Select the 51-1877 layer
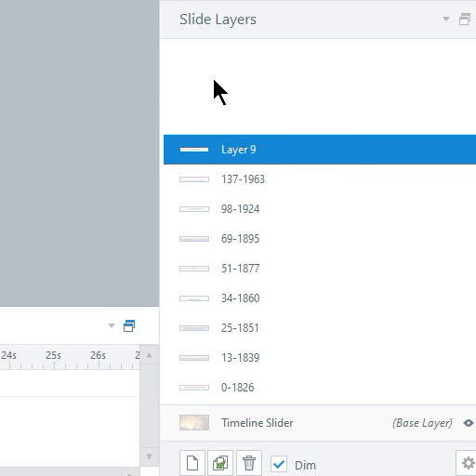The width and height of the screenshot is (476, 476). click(x=320, y=269)
